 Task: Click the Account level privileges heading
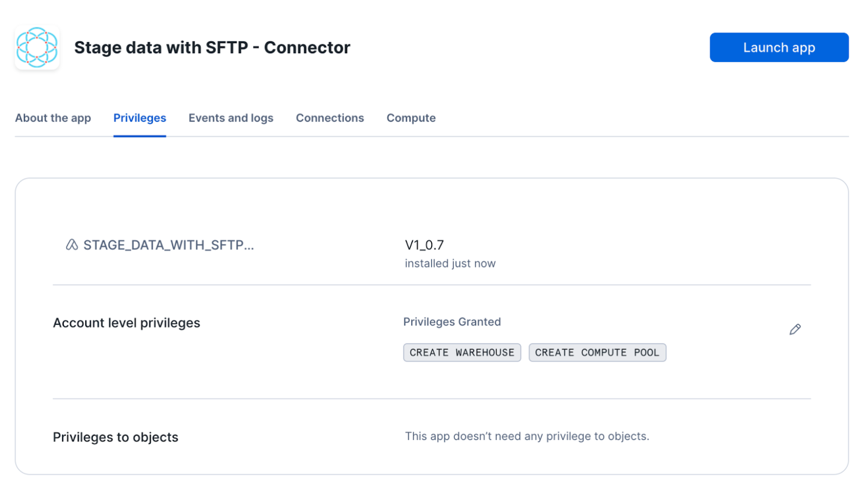126,323
